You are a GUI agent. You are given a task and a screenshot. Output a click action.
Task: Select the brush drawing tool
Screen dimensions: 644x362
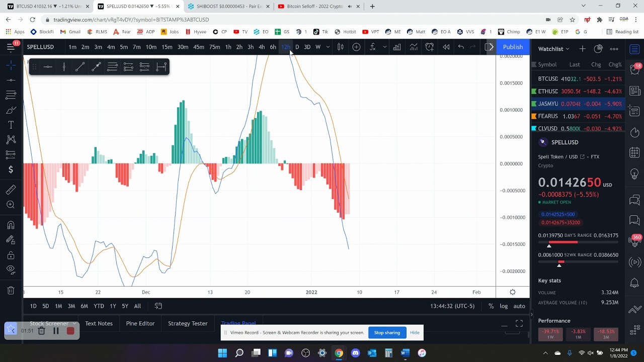(11, 110)
